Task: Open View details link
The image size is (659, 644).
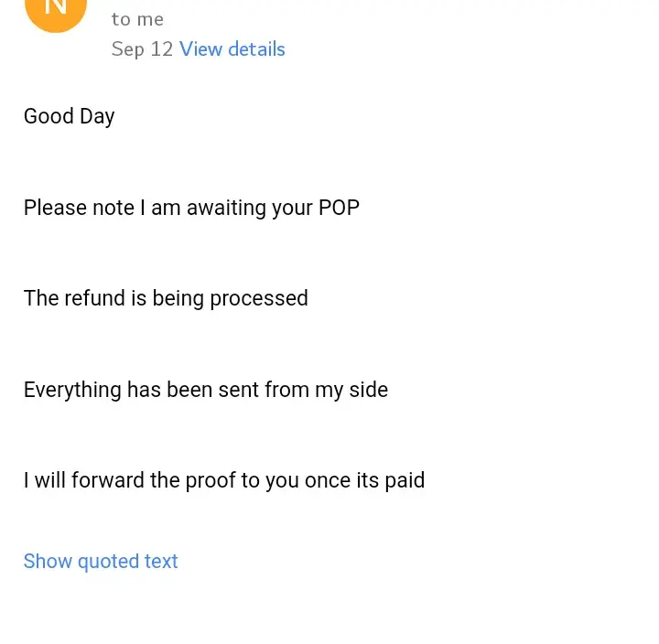Action: coord(232,49)
